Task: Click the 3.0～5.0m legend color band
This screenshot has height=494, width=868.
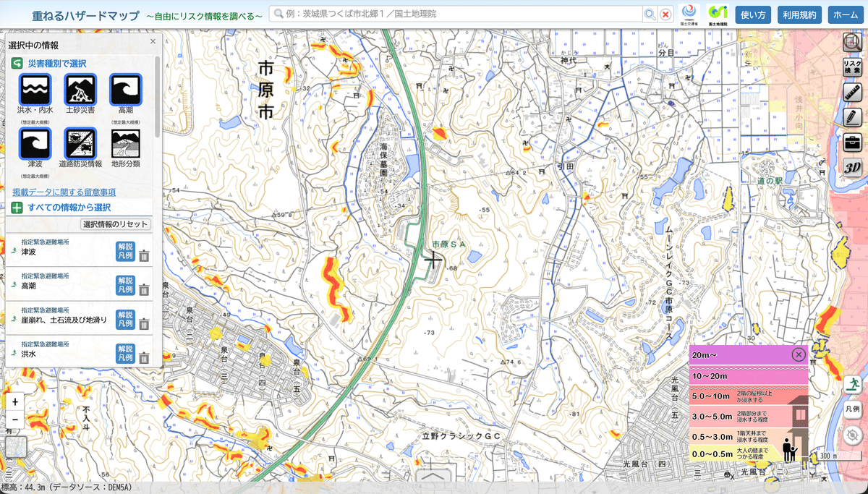Action: click(x=748, y=416)
